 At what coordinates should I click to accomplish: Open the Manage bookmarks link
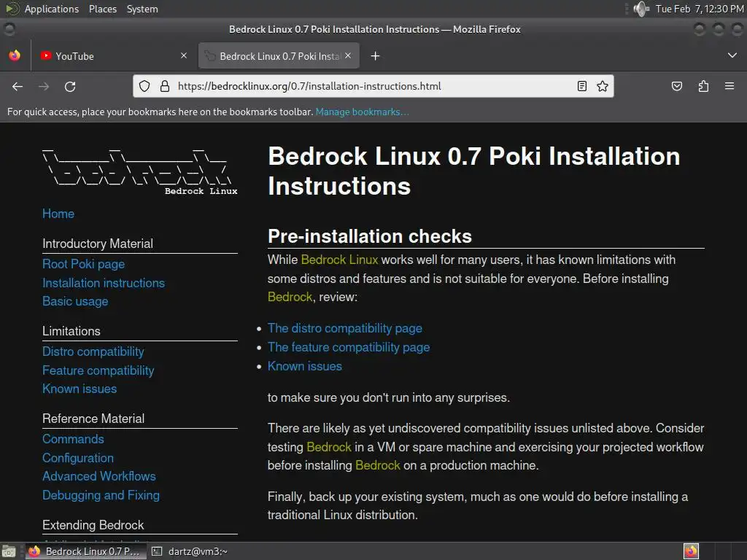coord(362,112)
